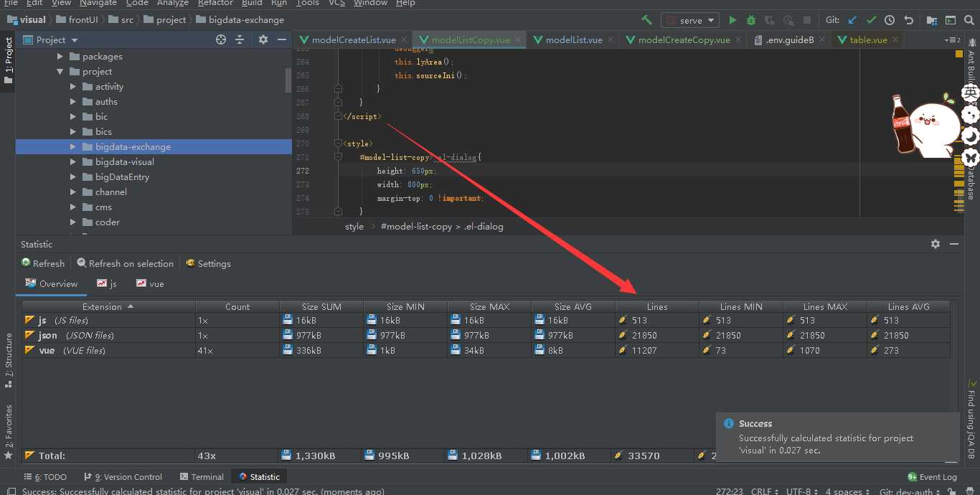This screenshot has width=980, height=495.
Task: Open Statistic Settings
Action: (208, 263)
